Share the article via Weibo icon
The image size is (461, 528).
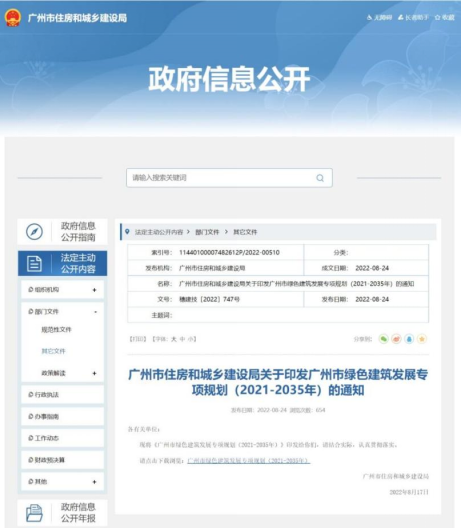coord(396,339)
